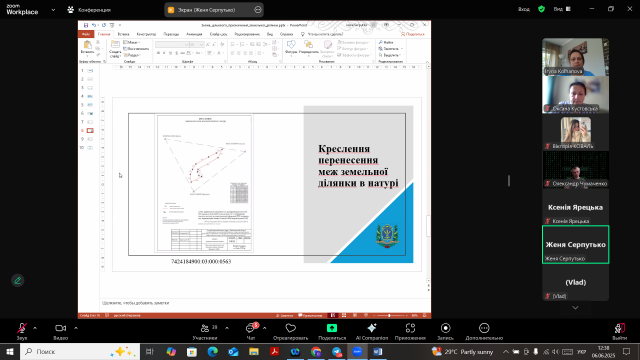Select slide 8 thumbnail in slide panel
Screen dimensions: 640x360
(x=90, y=131)
